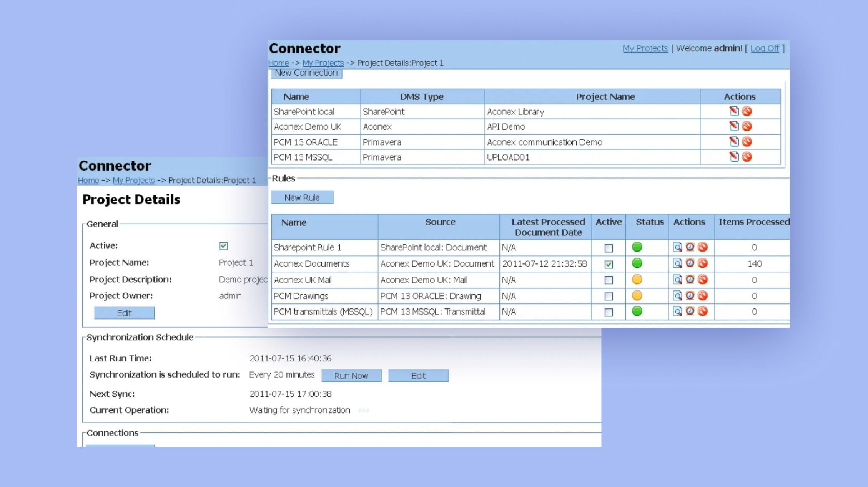Open clock icon for Aconex UK Mail
This screenshot has width=868, height=487.
click(x=690, y=279)
